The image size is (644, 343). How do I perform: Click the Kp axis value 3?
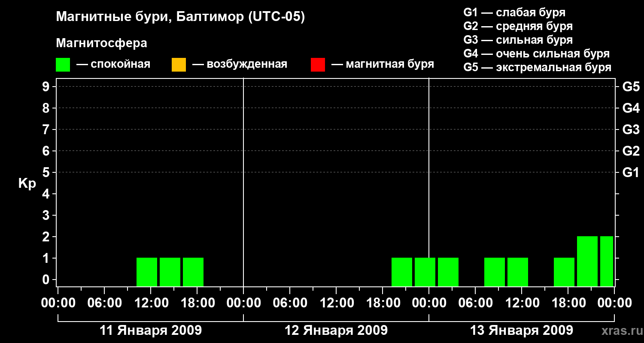pos(46,215)
